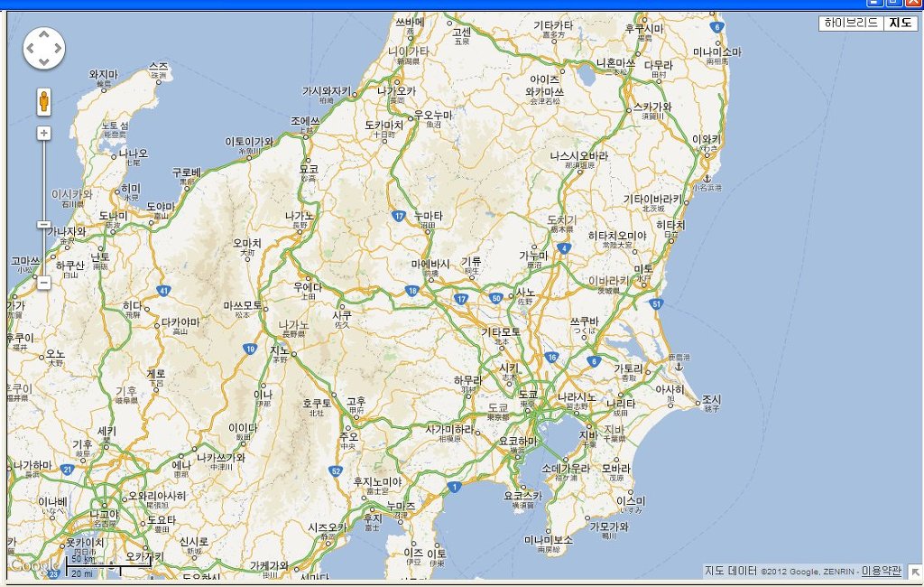Image resolution: width=924 pixels, height=587 pixels.
Task: Click the 다카야마 city label
Action: [x=180, y=322]
